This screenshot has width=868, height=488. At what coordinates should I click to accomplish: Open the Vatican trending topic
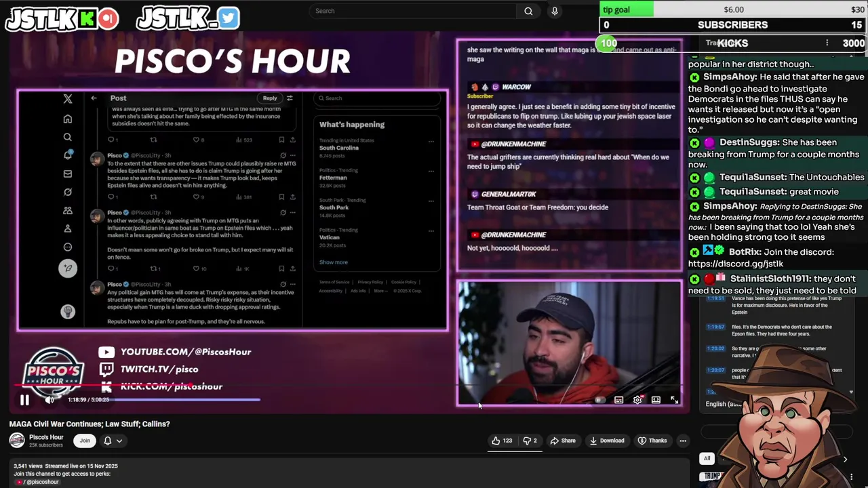pos(331,238)
